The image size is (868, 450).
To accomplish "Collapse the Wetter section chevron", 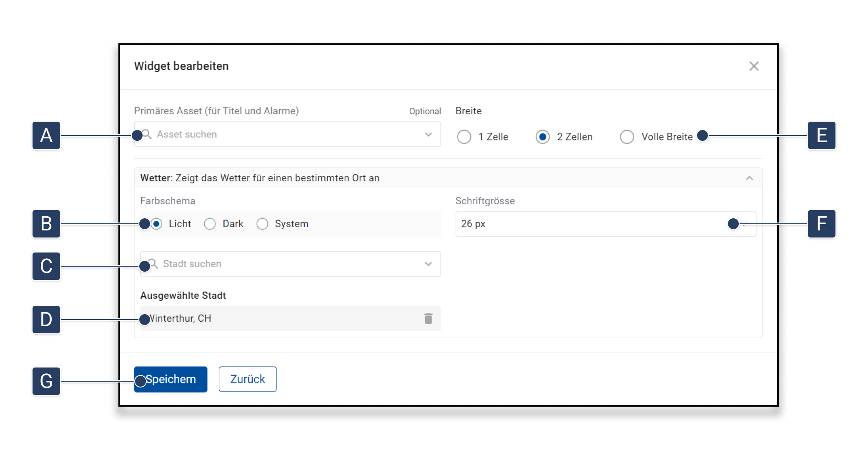I will tap(749, 178).
